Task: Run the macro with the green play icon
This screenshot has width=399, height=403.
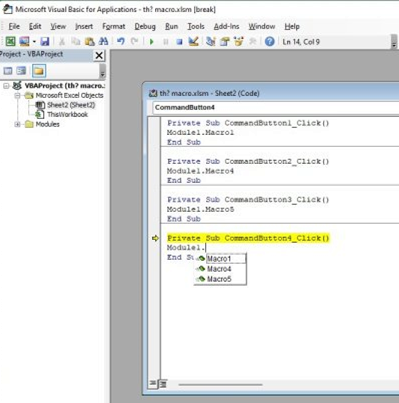Action: click(152, 42)
